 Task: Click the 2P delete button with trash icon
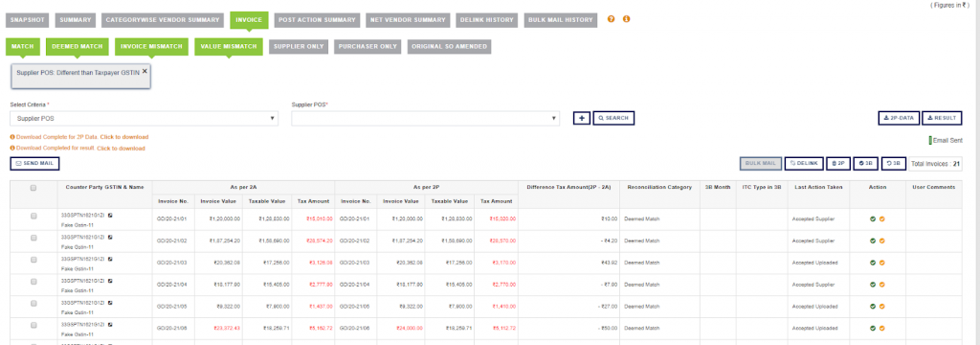pos(838,164)
